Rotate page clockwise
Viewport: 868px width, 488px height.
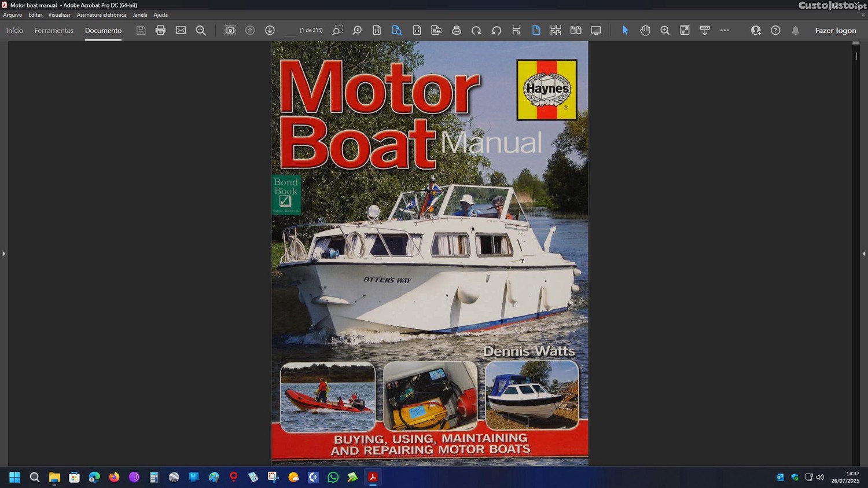(x=476, y=30)
